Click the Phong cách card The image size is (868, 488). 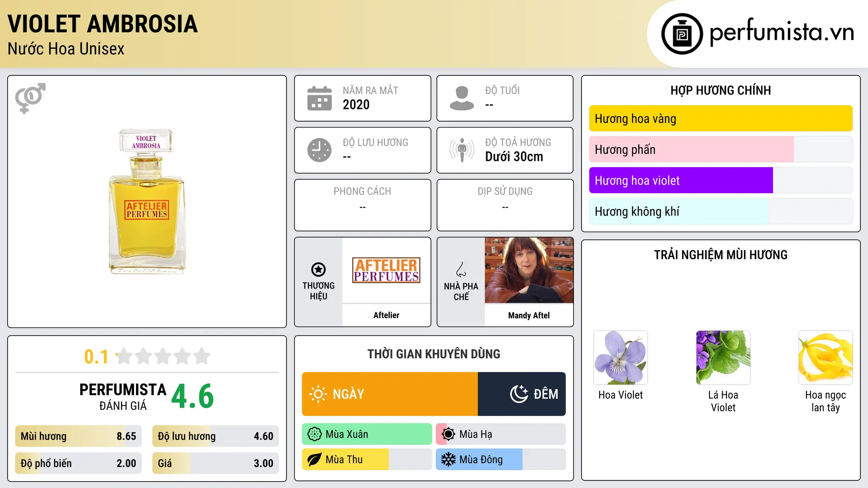pyautogui.click(x=362, y=205)
